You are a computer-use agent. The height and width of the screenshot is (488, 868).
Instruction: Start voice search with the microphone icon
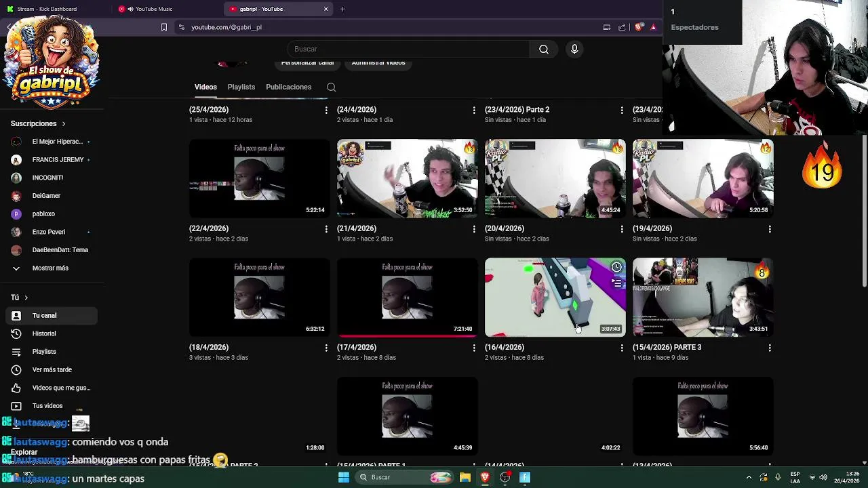click(x=574, y=49)
